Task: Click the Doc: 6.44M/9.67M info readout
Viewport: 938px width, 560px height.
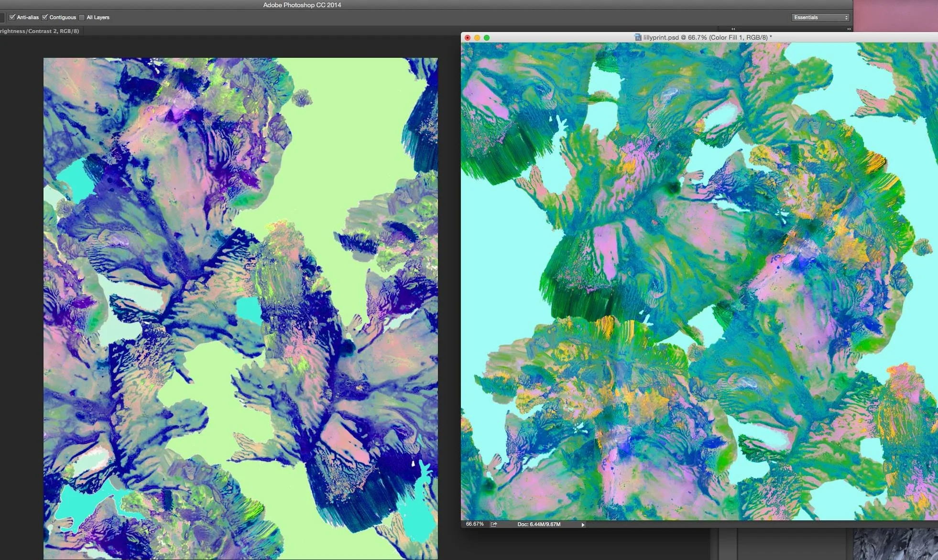Action: [539, 524]
